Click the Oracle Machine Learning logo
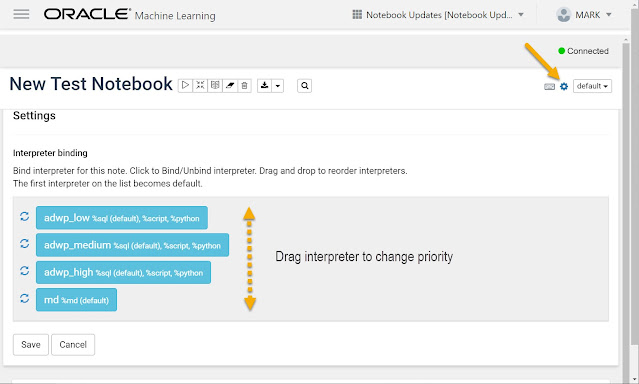The width and height of the screenshot is (639, 384). tap(130, 15)
